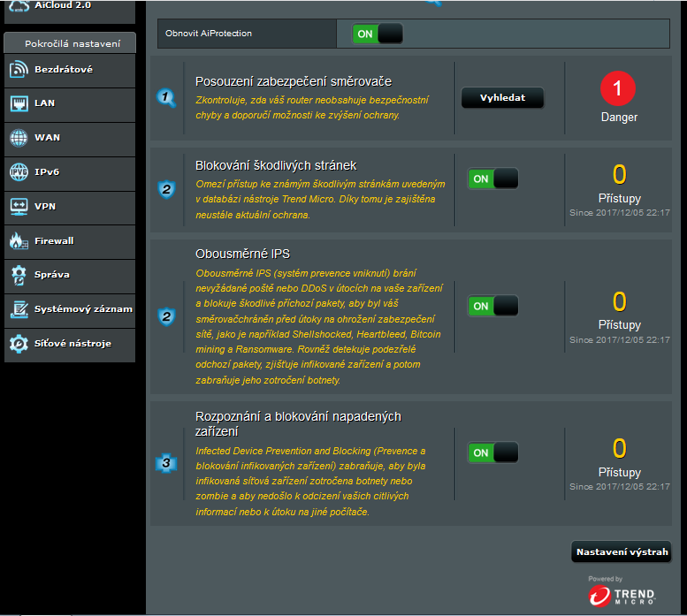
Task: Click infected devices Přístupy count zero
Action: tap(620, 448)
